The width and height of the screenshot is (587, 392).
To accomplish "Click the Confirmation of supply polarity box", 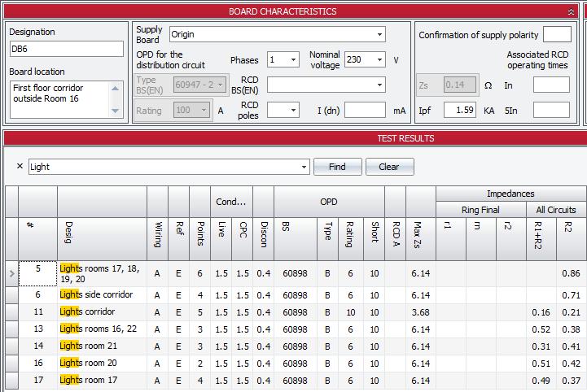I will pos(557,35).
